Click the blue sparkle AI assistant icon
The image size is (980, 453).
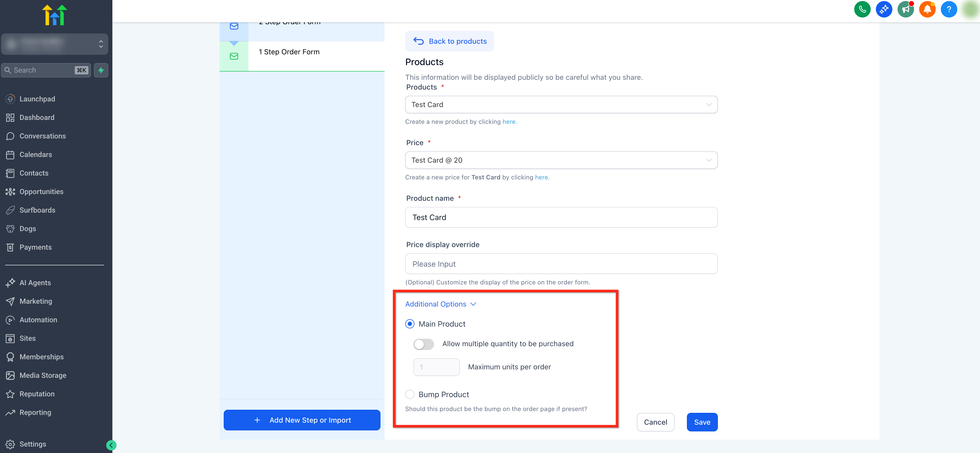(883, 9)
